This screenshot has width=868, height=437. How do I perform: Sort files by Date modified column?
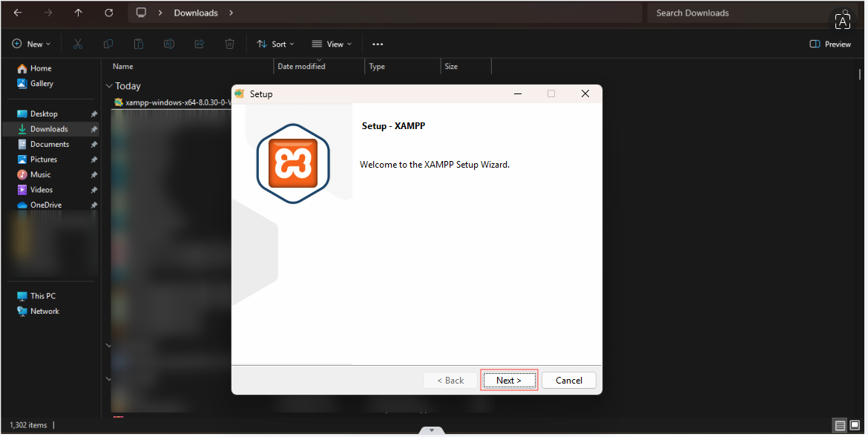tap(302, 67)
